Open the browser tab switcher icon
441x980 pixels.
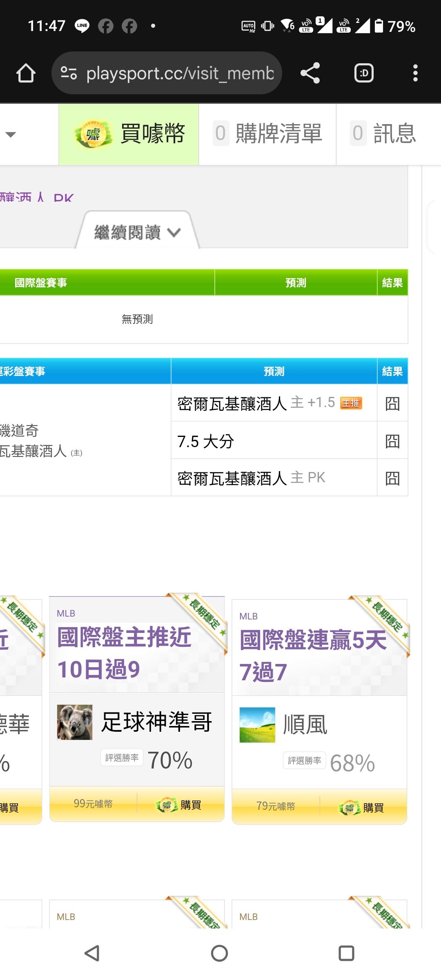[x=363, y=73]
